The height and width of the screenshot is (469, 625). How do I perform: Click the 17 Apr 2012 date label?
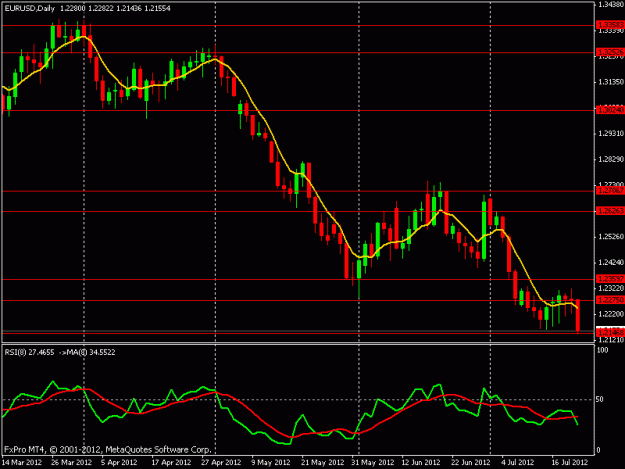coord(171,463)
